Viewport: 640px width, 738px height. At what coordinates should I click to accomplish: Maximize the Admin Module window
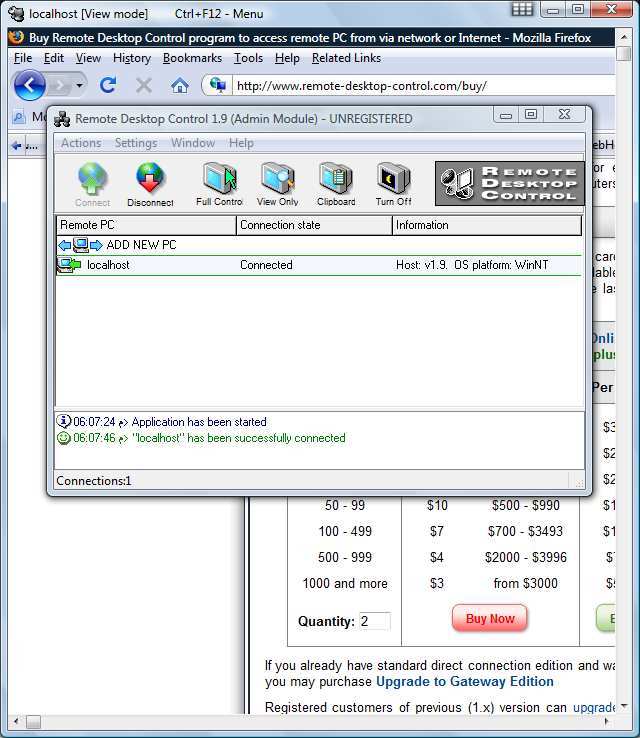pyautogui.click(x=531, y=114)
